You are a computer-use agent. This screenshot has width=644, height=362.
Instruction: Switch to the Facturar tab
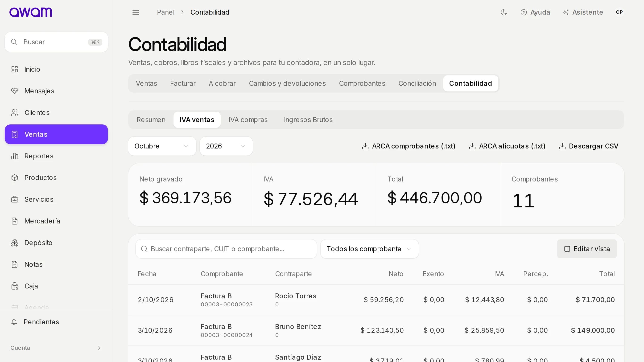tap(183, 83)
